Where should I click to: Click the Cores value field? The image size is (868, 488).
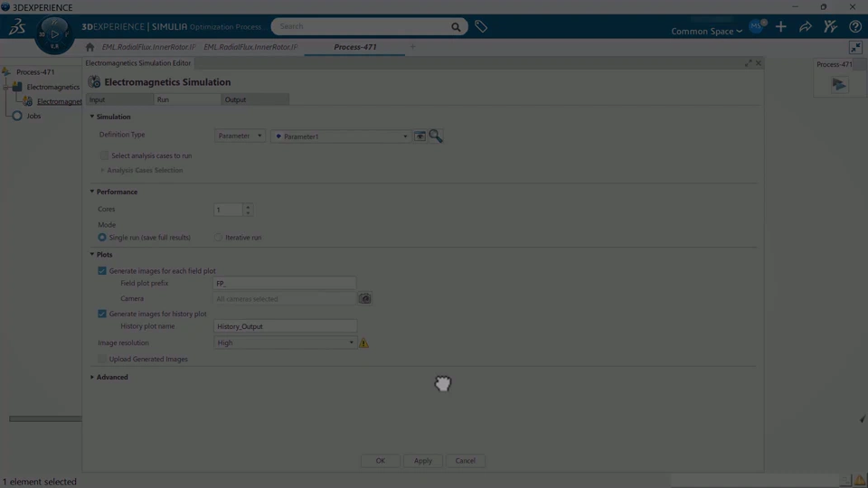coord(229,210)
